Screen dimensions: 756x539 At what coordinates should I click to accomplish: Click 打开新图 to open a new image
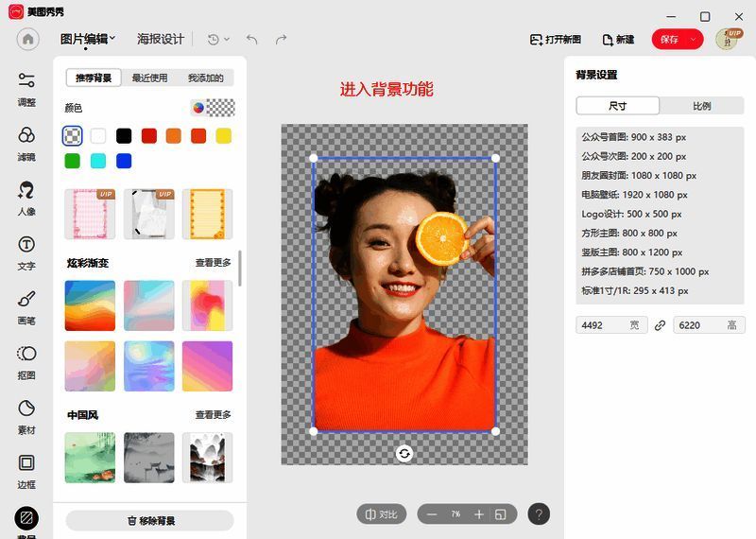click(556, 40)
